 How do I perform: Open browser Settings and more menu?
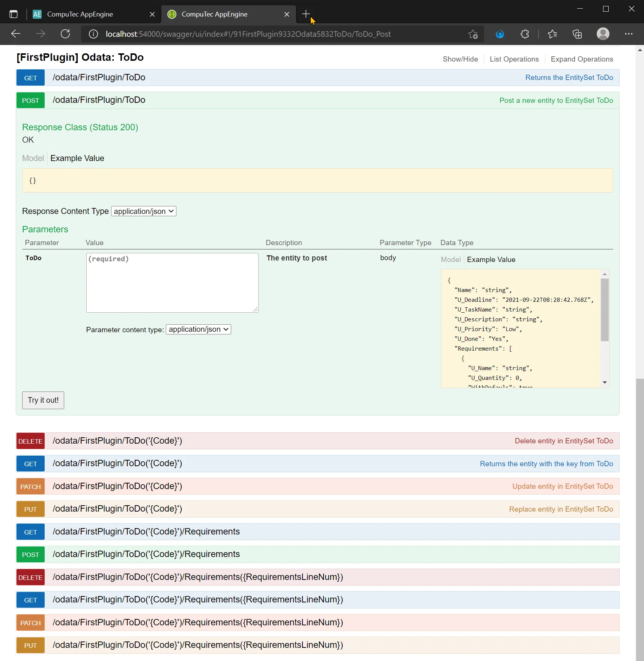click(629, 34)
